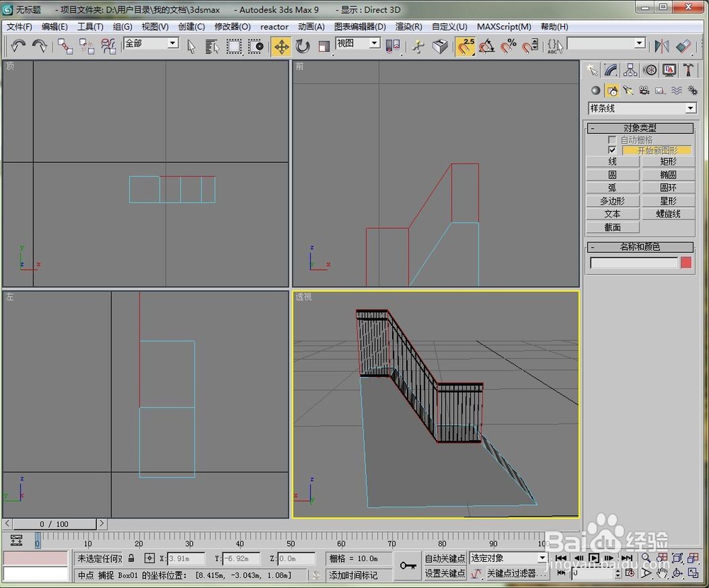Click the 0 / 100 time slider
Image resolution: width=709 pixels, height=588 pixels.
point(55,524)
